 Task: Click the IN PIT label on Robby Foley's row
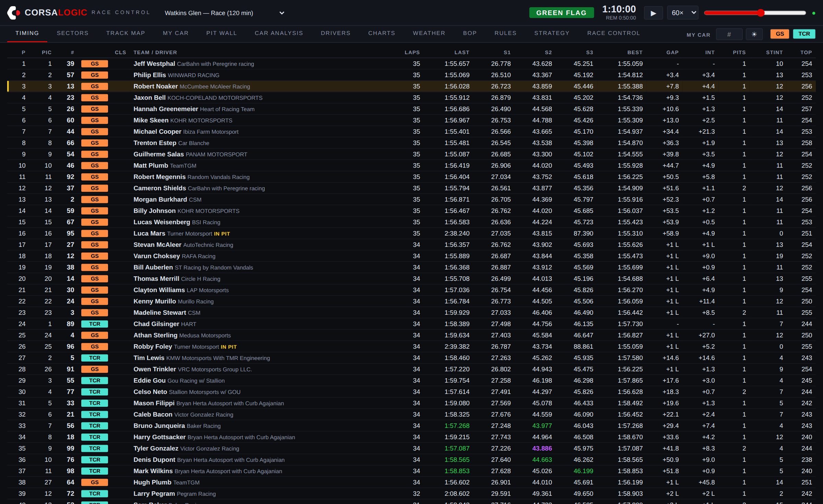click(x=229, y=347)
